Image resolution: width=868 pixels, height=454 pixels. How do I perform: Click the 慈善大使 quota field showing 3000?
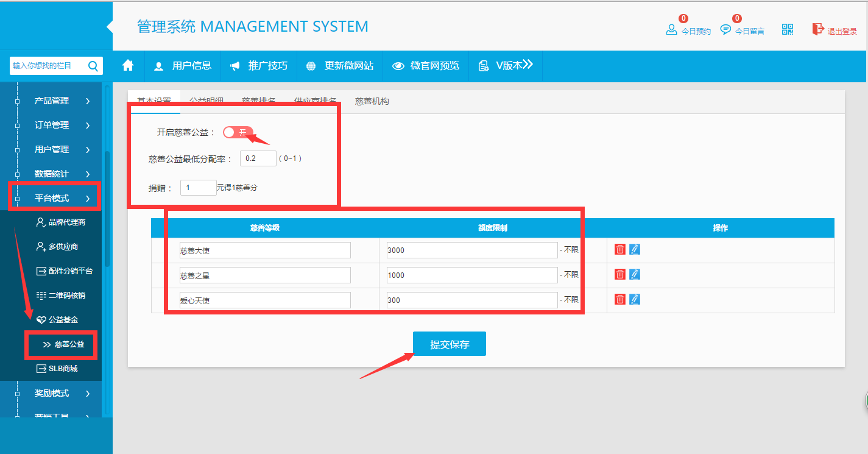pyautogui.click(x=472, y=250)
